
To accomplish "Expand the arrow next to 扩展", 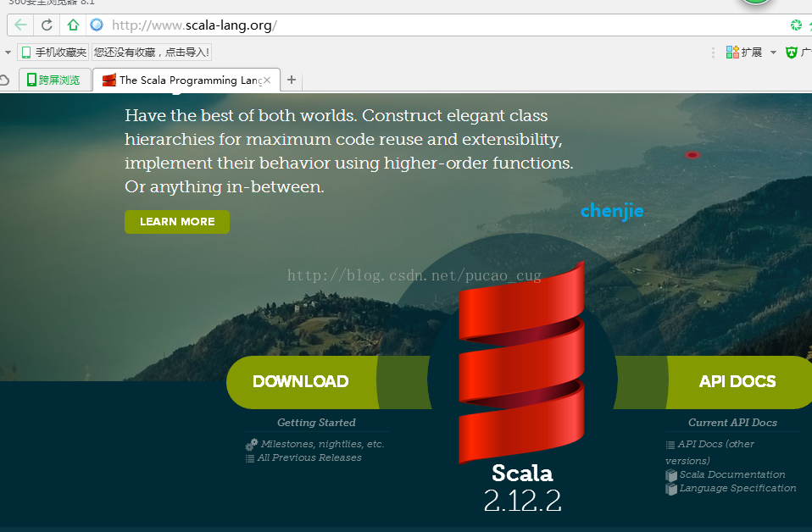I will point(773,53).
